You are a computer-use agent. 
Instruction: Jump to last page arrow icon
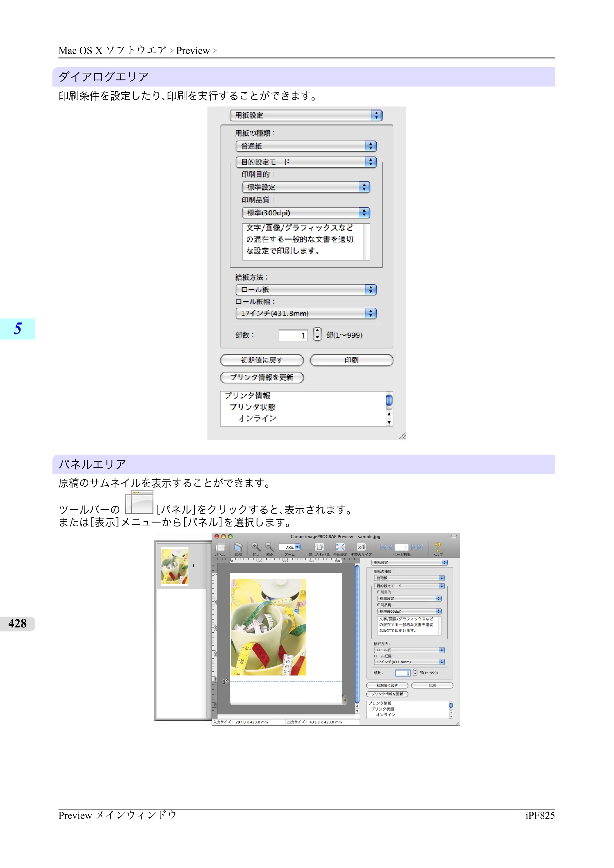coord(420,547)
